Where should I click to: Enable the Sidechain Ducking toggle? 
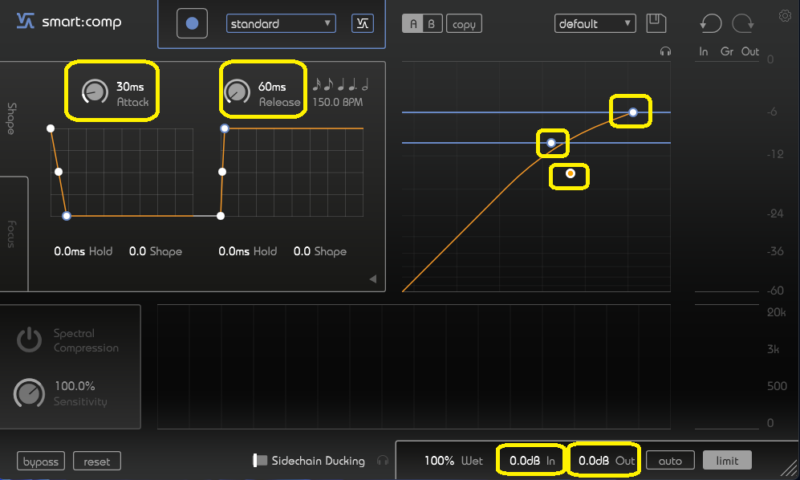(260, 461)
